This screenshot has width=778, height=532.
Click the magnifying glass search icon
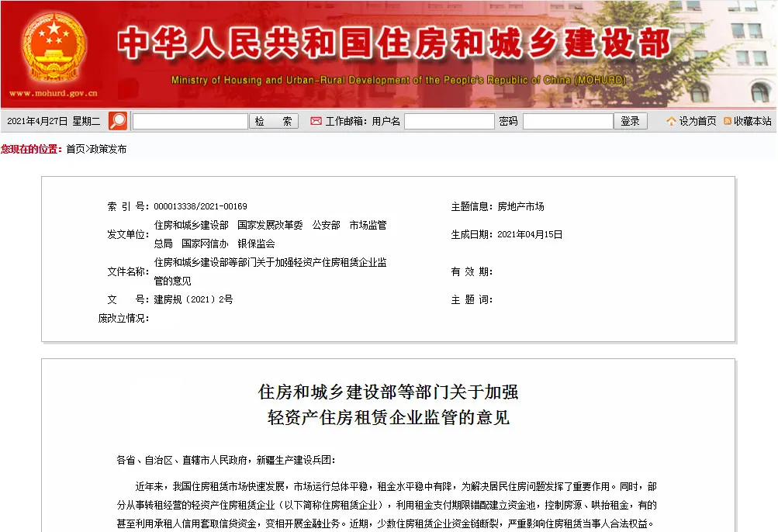tap(116, 120)
